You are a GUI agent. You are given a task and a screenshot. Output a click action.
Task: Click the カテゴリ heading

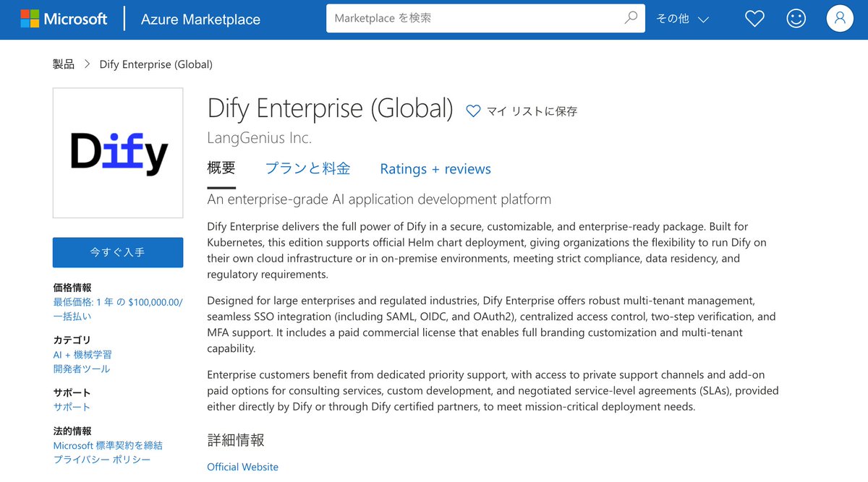click(72, 340)
